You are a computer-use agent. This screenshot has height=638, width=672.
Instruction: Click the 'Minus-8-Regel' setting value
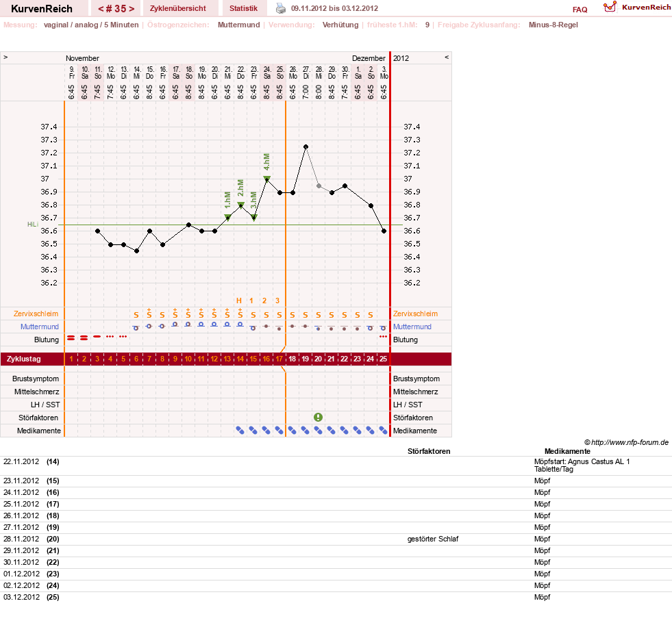(553, 25)
